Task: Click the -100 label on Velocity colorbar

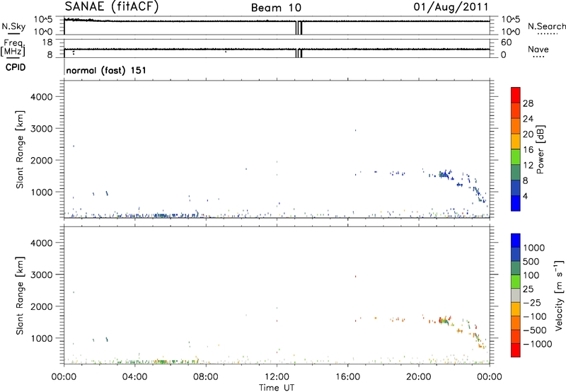Action: [535, 316]
